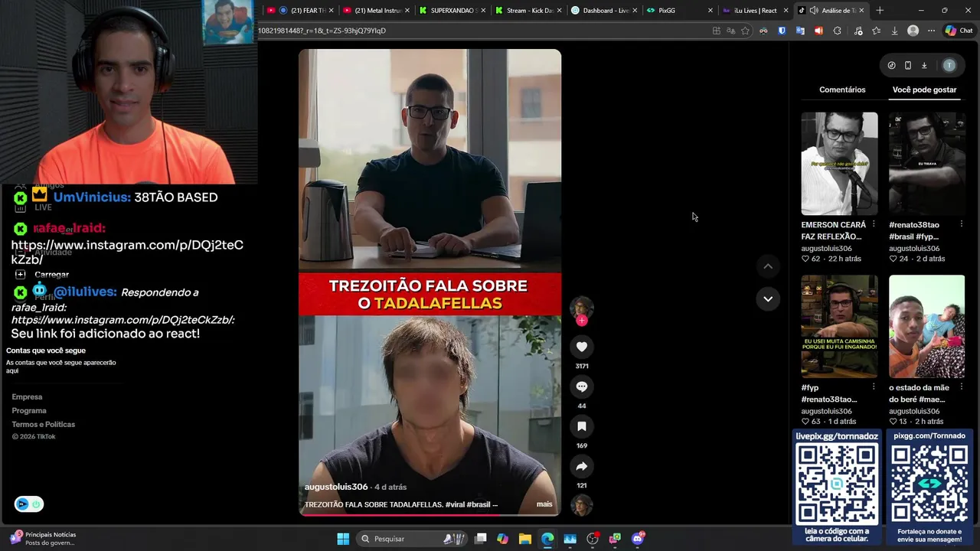Viewport: 980px width, 551px height.
Task: Open browser settings ellipsis menu
Action: 931,31
